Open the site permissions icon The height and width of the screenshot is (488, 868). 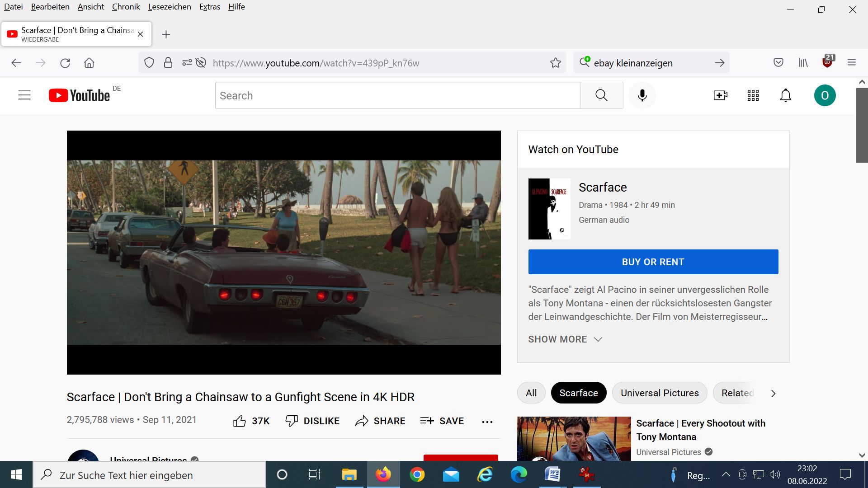click(187, 63)
